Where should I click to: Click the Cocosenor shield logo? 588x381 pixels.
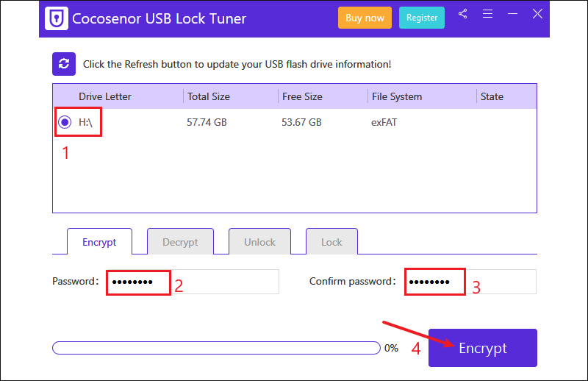pos(57,18)
